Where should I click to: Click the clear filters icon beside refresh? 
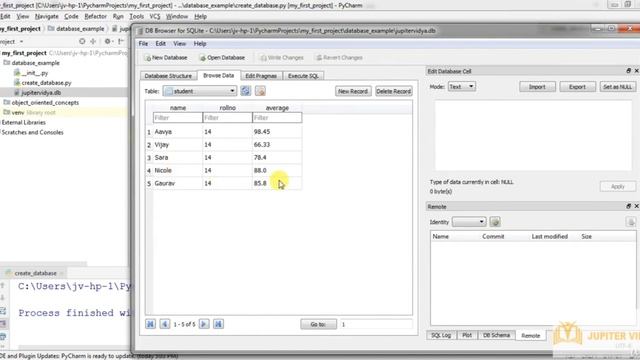(x=260, y=91)
